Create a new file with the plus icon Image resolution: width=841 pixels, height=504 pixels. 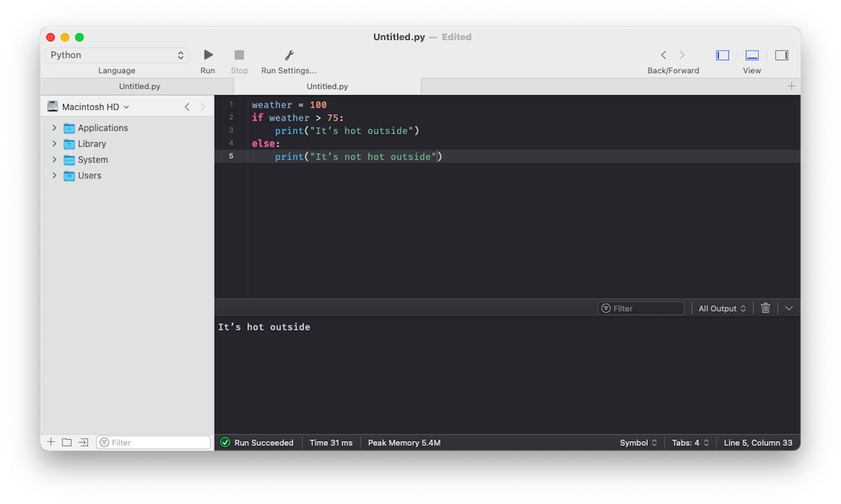pyautogui.click(x=50, y=442)
